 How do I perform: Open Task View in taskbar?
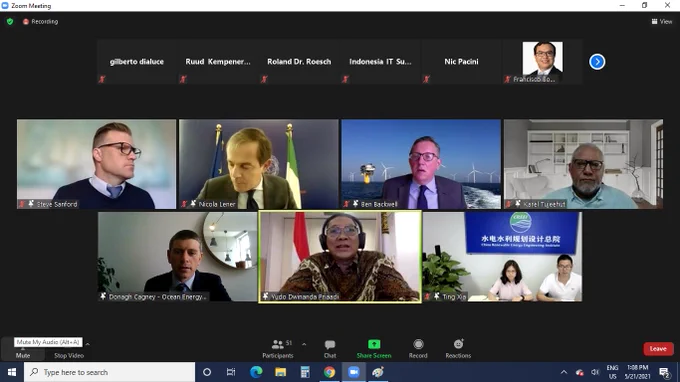click(x=231, y=372)
